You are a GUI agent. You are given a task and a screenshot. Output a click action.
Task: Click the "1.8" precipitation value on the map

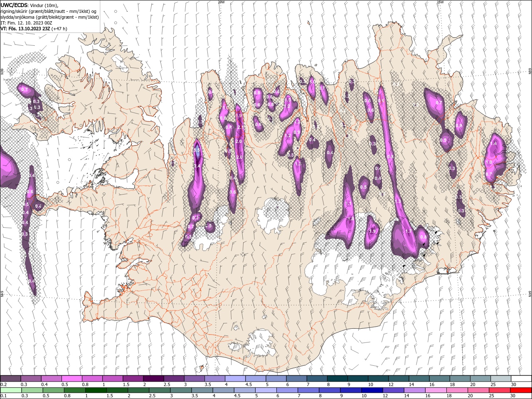[350, 219]
